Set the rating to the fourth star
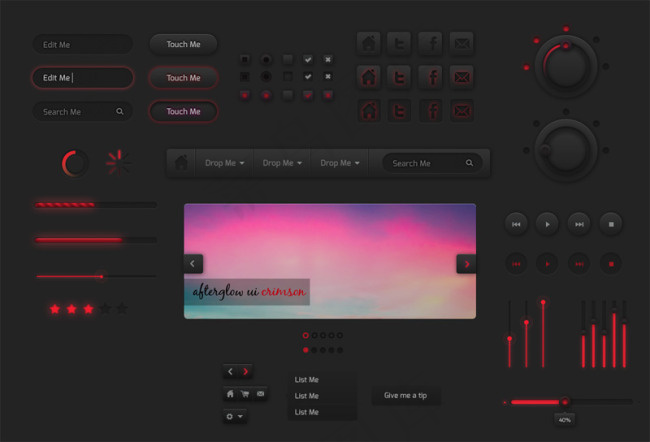This screenshot has width=650, height=442. point(105,308)
